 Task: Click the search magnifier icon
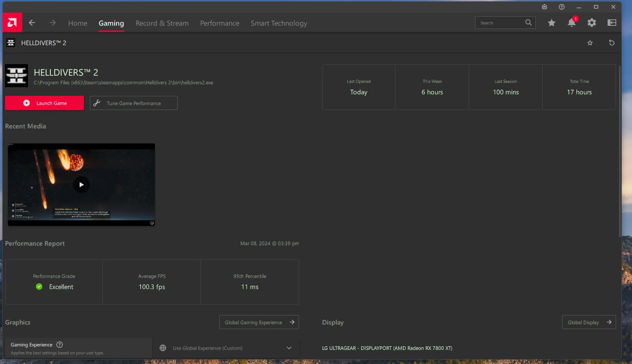(528, 23)
